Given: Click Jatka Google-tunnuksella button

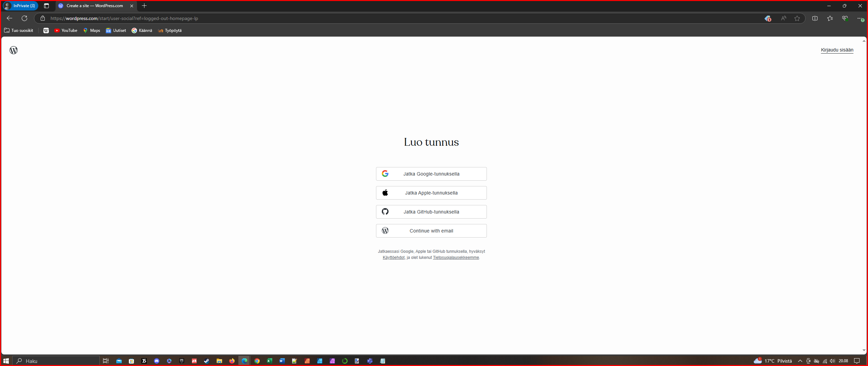Looking at the screenshot, I should [x=431, y=174].
